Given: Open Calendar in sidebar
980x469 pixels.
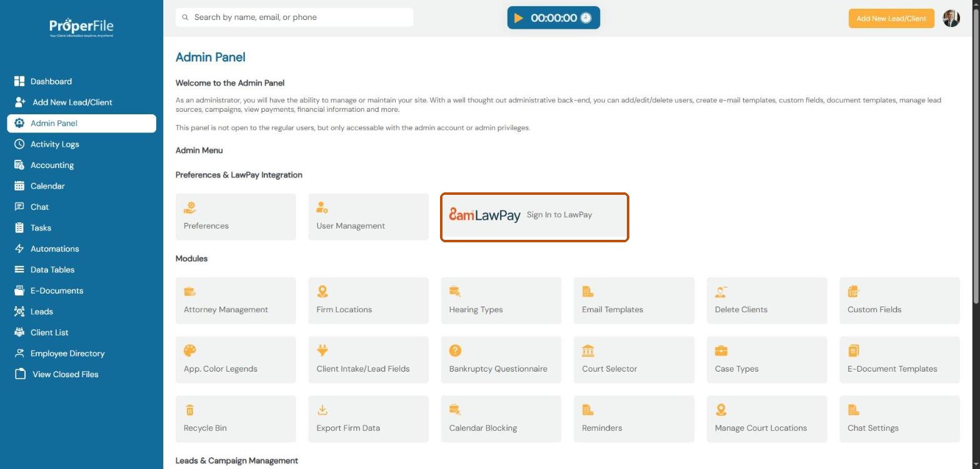Looking at the screenshot, I should (x=81, y=186).
